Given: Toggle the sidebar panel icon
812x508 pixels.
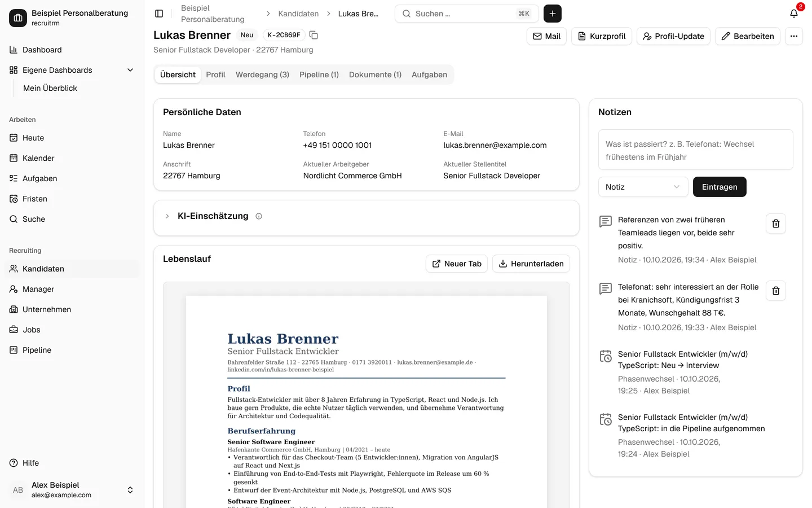Looking at the screenshot, I should point(159,14).
